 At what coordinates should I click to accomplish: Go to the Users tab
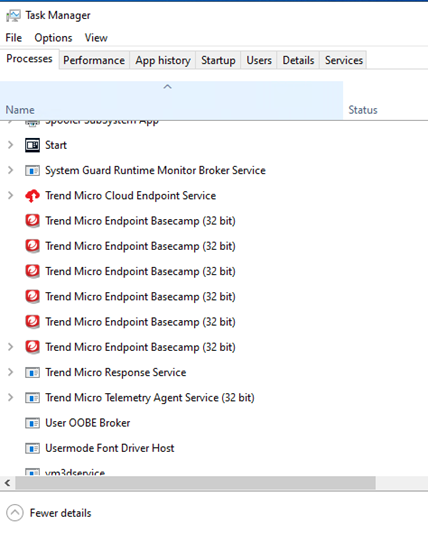point(259,61)
